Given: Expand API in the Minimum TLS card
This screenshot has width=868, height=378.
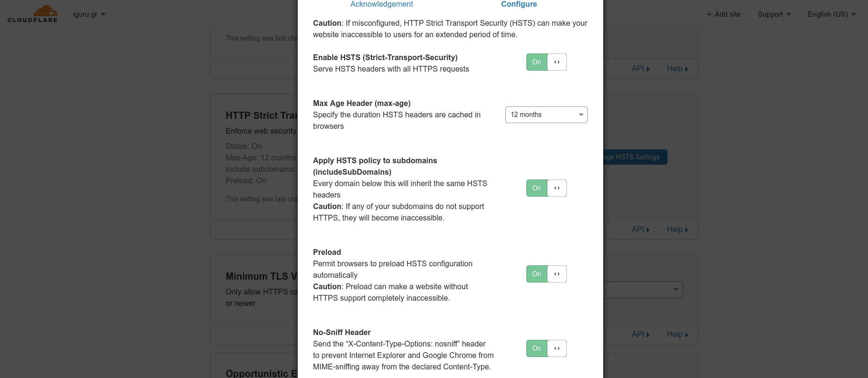Looking at the screenshot, I should tap(640, 335).
